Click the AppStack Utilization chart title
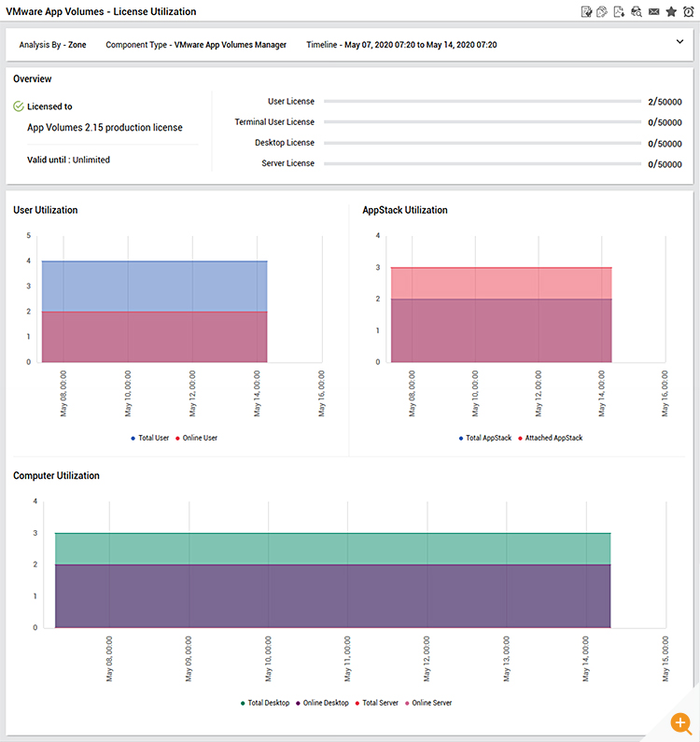The width and height of the screenshot is (700, 742). (405, 210)
